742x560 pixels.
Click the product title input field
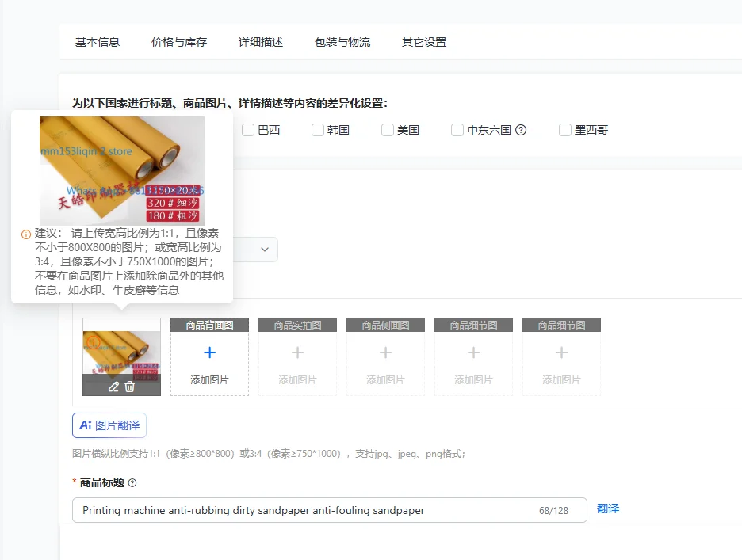(329, 510)
